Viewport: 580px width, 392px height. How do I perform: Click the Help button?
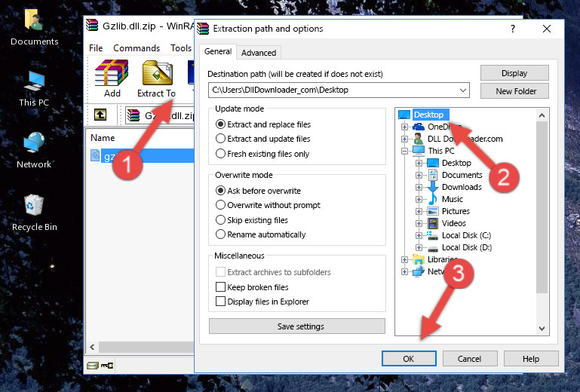pyautogui.click(x=531, y=359)
